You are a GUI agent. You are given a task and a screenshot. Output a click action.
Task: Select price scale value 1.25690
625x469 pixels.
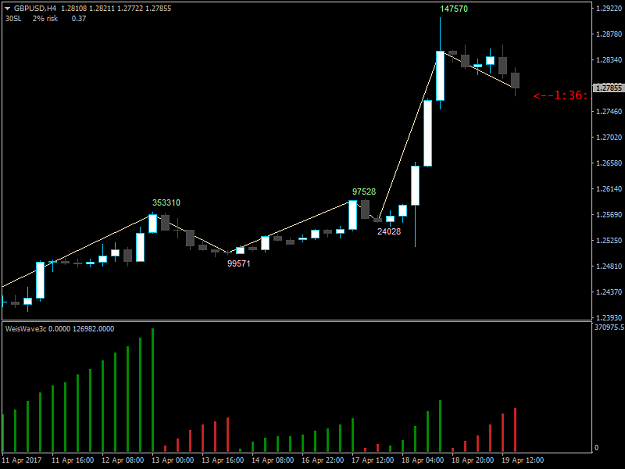(x=609, y=215)
